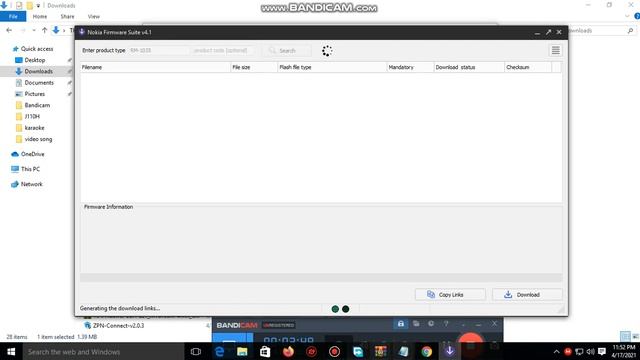Open the Home ribbon tab in Explorer
640x360 pixels.
(x=40, y=16)
